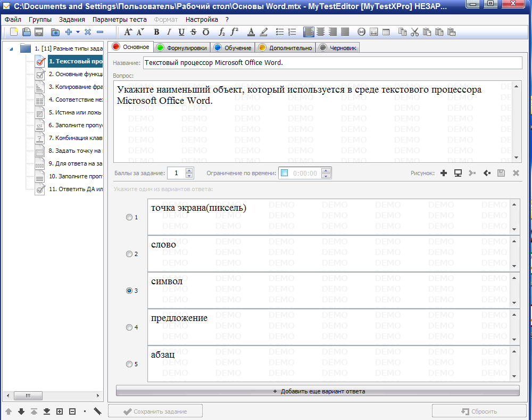This screenshot has width=532, height=420.
Task: Click the Save floppy disk icon
Action: coord(39,32)
